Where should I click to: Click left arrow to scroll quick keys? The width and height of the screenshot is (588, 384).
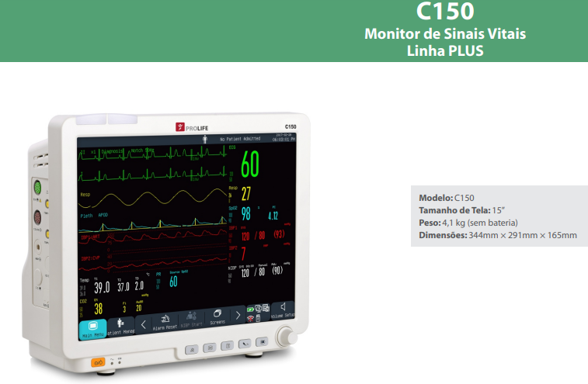coord(144,324)
